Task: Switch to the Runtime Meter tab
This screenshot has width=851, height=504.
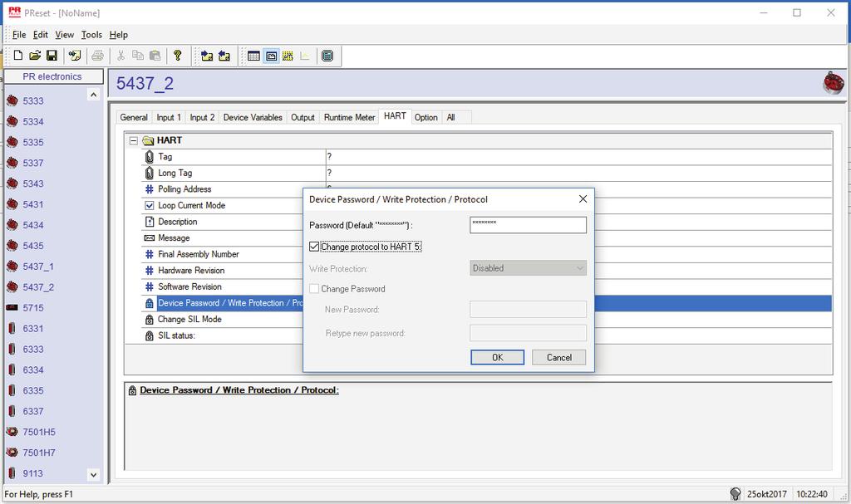Action: coord(350,117)
